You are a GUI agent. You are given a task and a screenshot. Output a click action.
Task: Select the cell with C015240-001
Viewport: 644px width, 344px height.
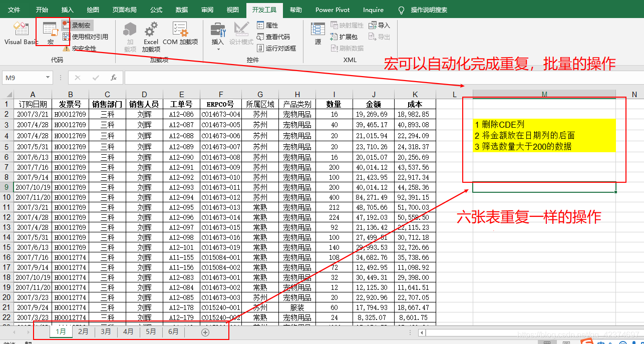click(x=221, y=307)
